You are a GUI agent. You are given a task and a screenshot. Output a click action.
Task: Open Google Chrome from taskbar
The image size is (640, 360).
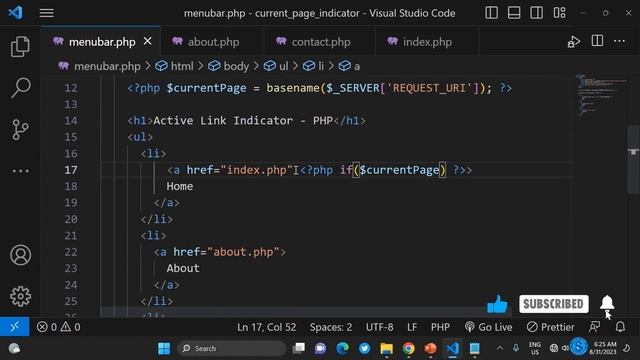408,348
